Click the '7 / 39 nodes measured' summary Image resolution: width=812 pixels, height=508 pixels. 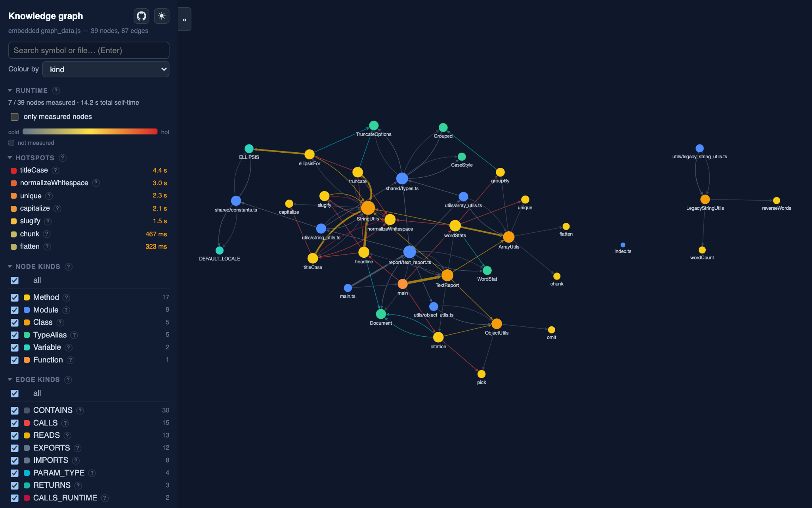click(x=42, y=102)
